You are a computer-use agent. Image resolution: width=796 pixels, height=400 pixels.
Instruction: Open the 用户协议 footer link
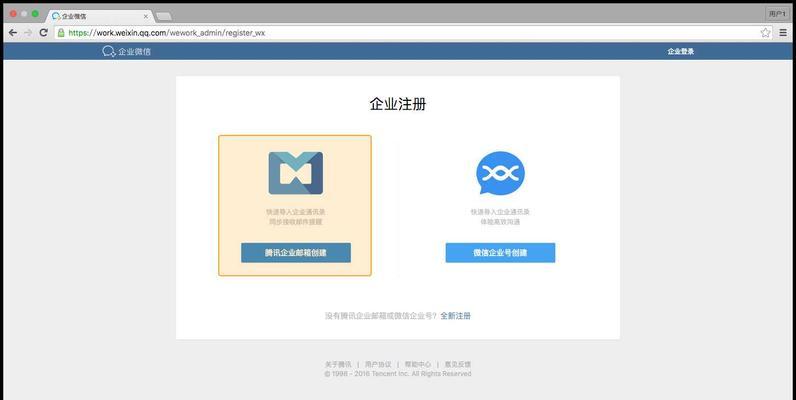tap(378, 364)
